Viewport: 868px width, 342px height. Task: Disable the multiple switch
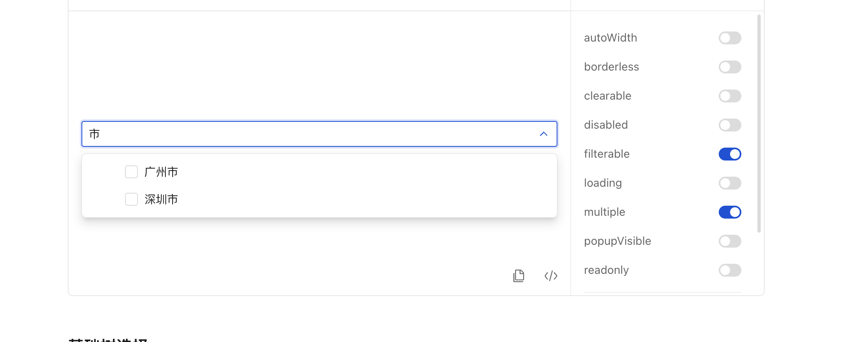(x=730, y=212)
